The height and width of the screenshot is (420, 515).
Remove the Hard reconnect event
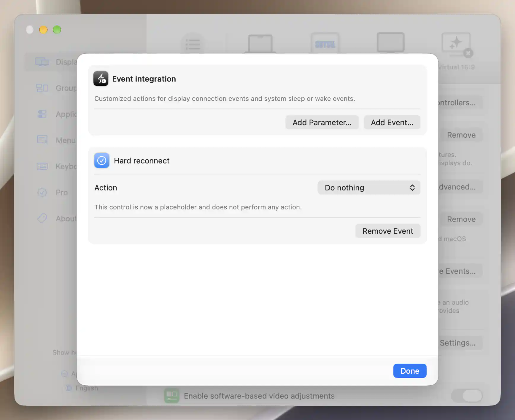pyautogui.click(x=388, y=231)
